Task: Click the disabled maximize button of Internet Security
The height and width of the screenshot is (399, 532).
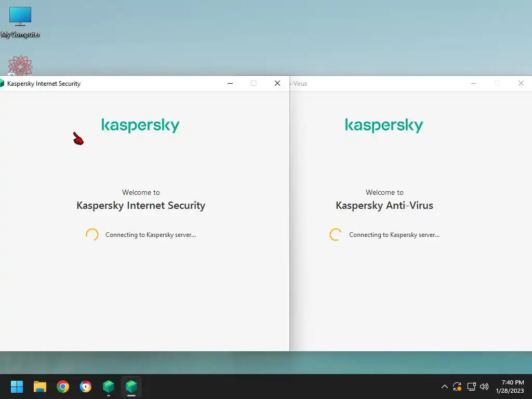Action: 254,84
